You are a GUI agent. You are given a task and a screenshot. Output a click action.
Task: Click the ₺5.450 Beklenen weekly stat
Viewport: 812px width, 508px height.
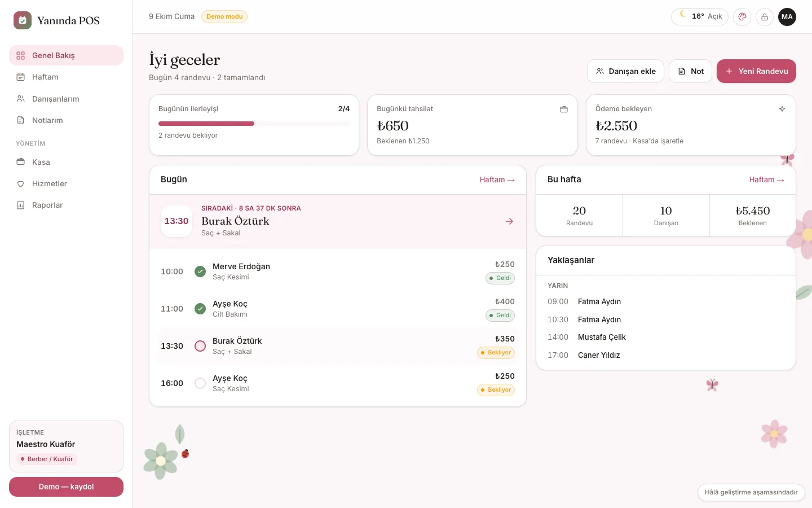pyautogui.click(x=753, y=216)
